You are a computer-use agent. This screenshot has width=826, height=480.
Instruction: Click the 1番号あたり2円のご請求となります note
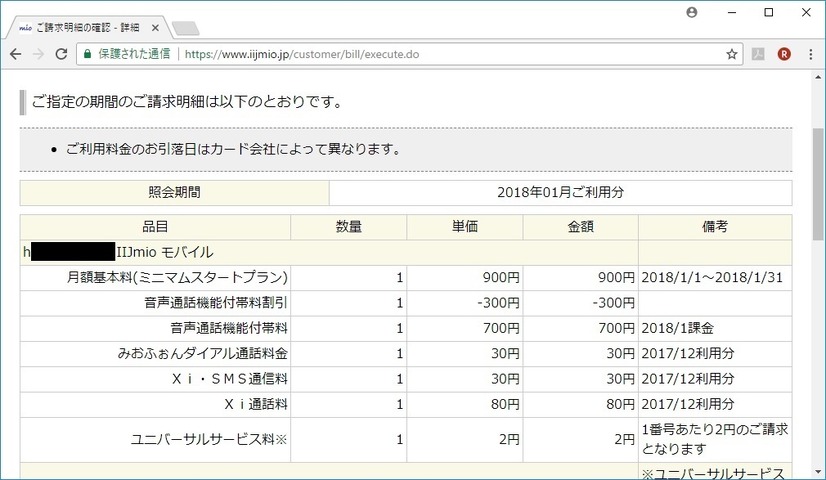click(715, 439)
